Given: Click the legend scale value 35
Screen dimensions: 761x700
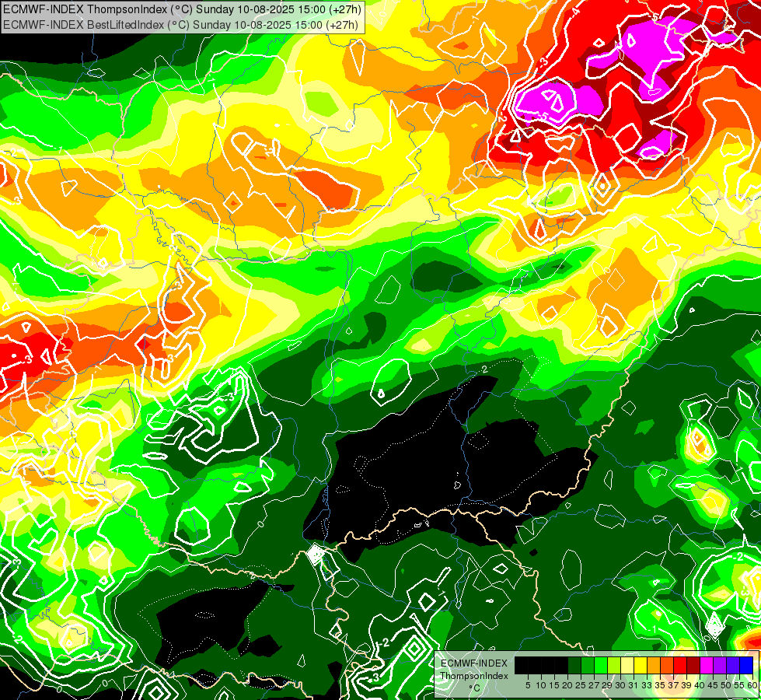Looking at the screenshot, I should pos(661,685).
